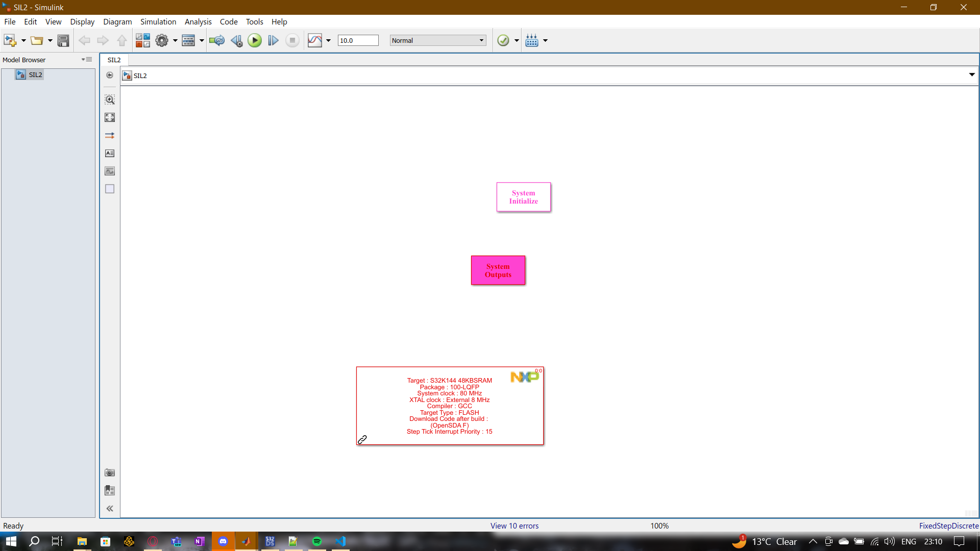Image resolution: width=980 pixels, height=551 pixels.
Task: Fit the diagram to view
Action: point(110,117)
